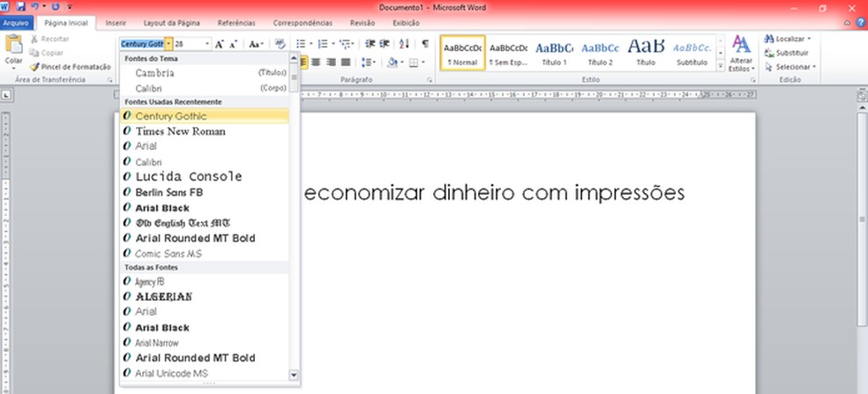The width and height of the screenshot is (868, 394).
Task: Align paragraph text to the right
Action: click(331, 62)
